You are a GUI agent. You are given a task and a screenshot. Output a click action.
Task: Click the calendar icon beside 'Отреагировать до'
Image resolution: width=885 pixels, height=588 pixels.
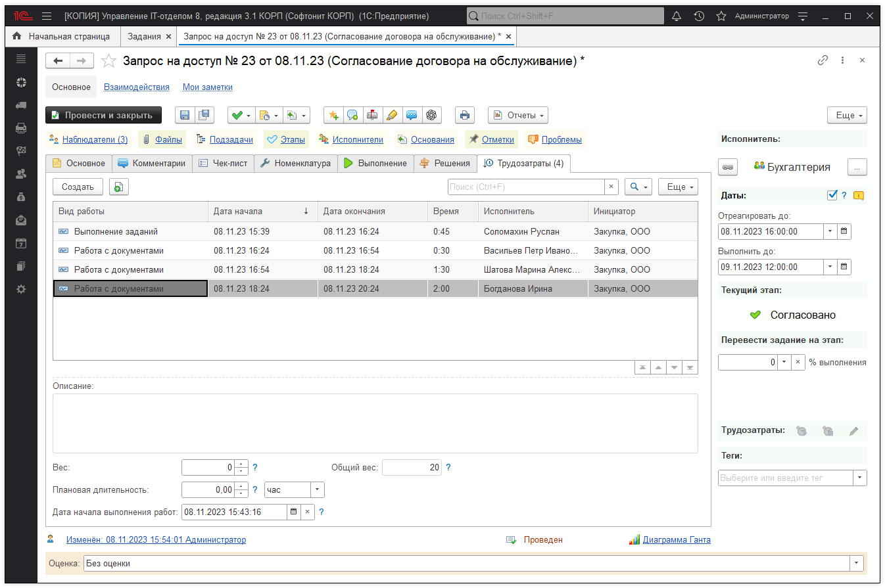pos(844,231)
